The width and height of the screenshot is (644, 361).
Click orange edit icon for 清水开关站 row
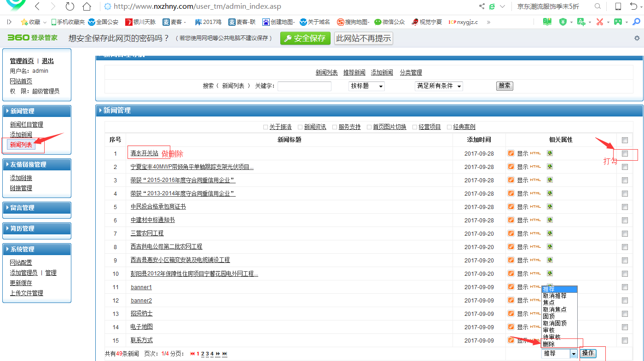point(511,153)
